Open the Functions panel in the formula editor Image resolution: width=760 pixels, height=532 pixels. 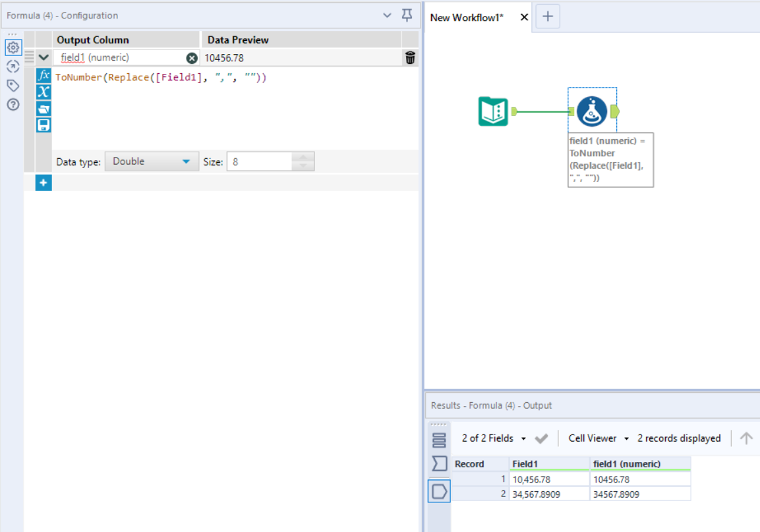tap(43, 75)
